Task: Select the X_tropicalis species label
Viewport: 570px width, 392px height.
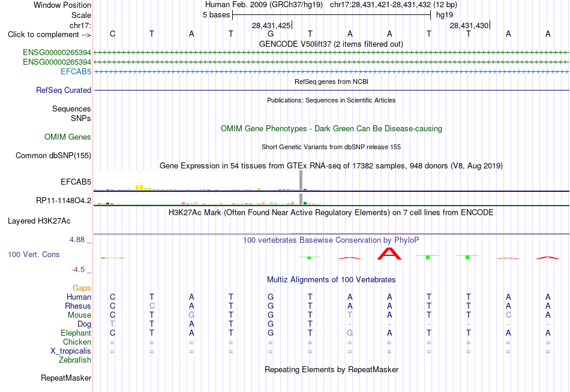Action: [x=71, y=351]
